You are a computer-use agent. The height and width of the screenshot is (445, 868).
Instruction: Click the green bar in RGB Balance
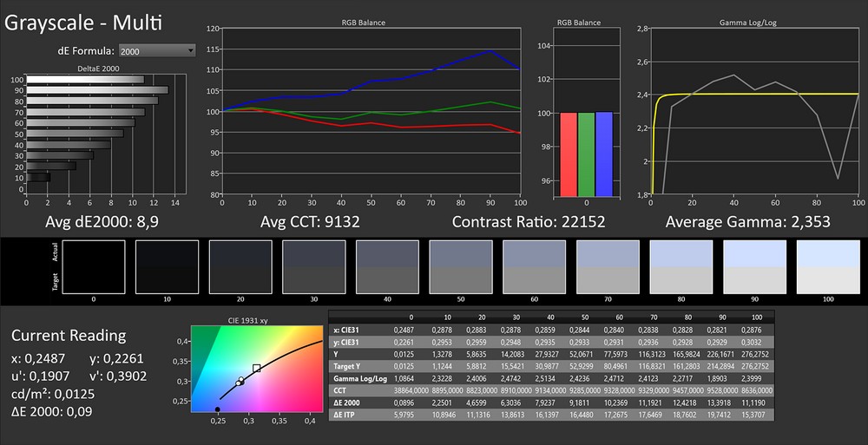click(587, 154)
